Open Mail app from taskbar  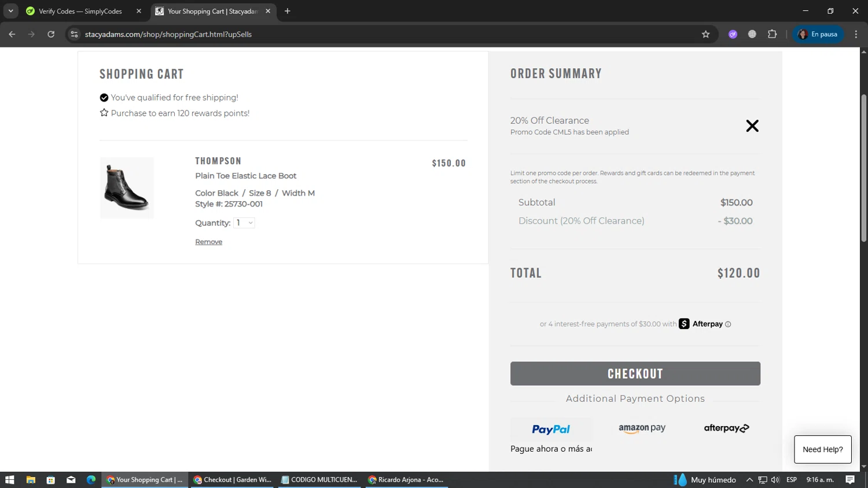tap(71, 480)
